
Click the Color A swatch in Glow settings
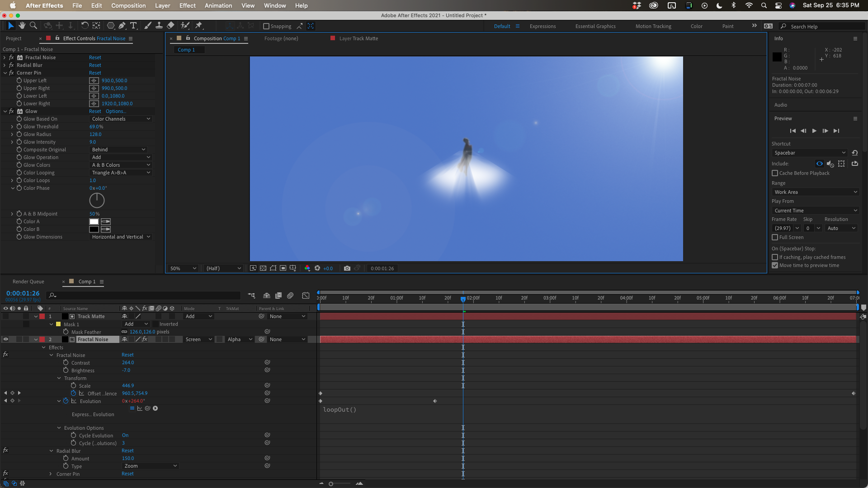click(x=94, y=221)
